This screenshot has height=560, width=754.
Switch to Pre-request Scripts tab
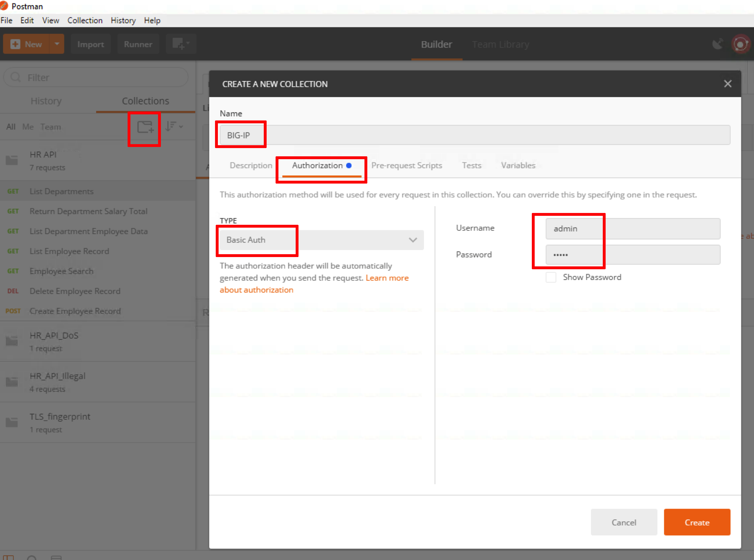407,165
